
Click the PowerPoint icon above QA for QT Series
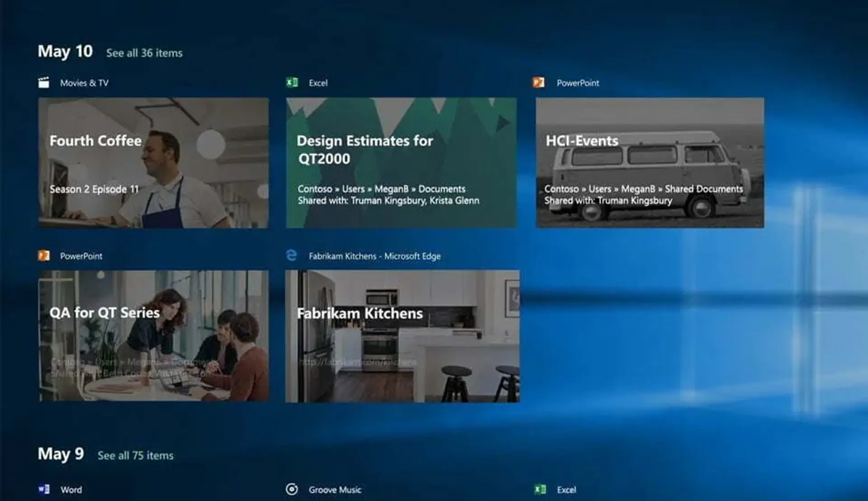44,256
